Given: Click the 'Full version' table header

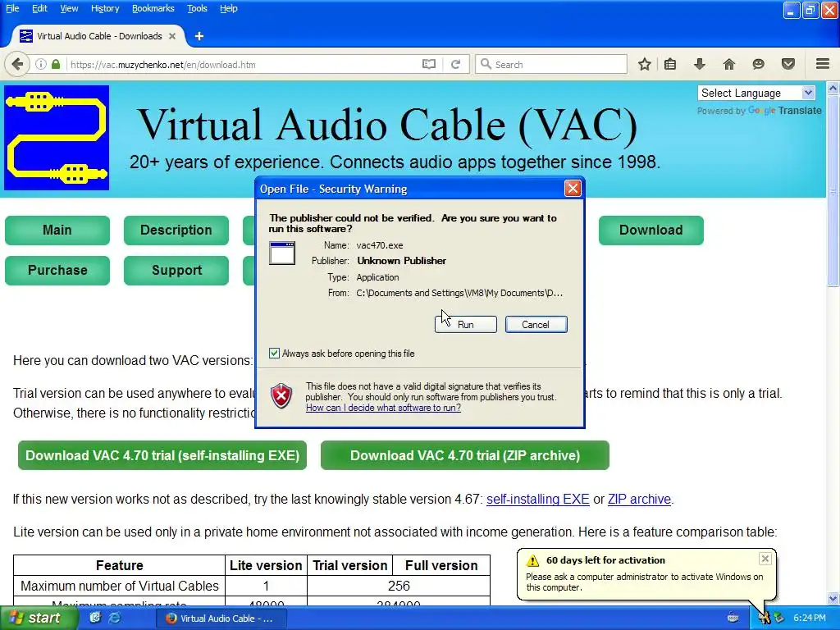Looking at the screenshot, I should tap(441, 566).
